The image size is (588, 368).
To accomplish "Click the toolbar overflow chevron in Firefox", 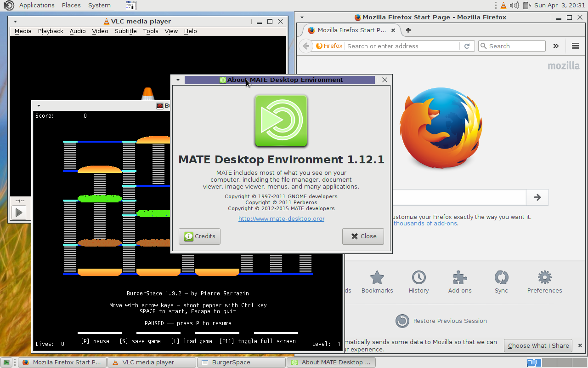I will (556, 46).
